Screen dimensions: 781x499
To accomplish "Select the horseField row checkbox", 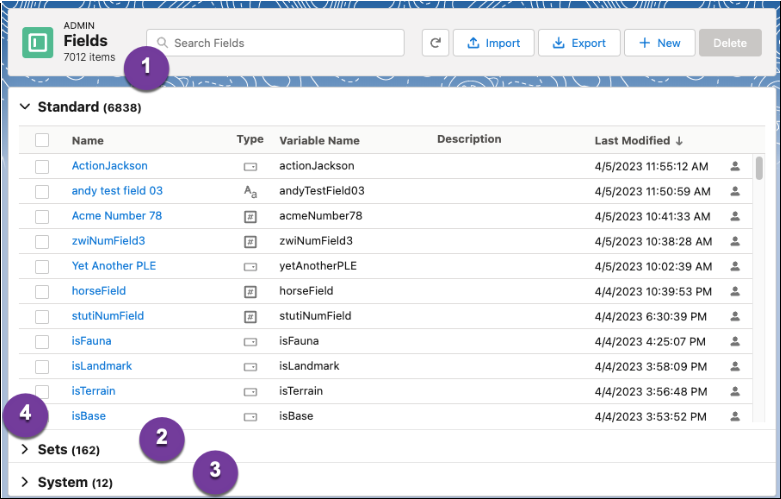I will coord(42,291).
